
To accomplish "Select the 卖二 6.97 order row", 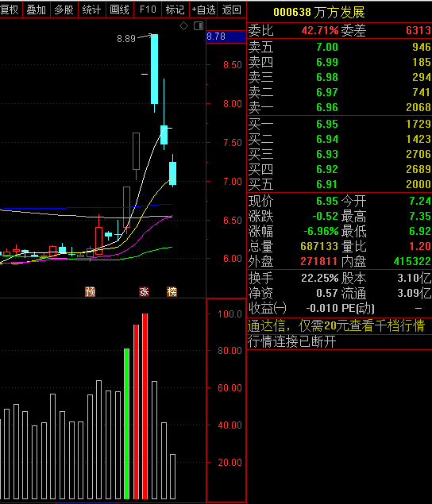I will (x=339, y=92).
